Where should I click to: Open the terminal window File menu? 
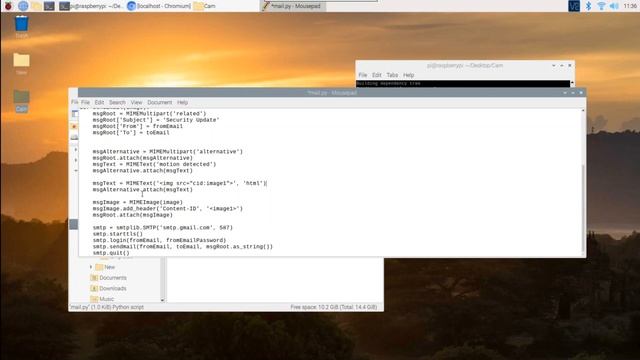(x=362, y=75)
